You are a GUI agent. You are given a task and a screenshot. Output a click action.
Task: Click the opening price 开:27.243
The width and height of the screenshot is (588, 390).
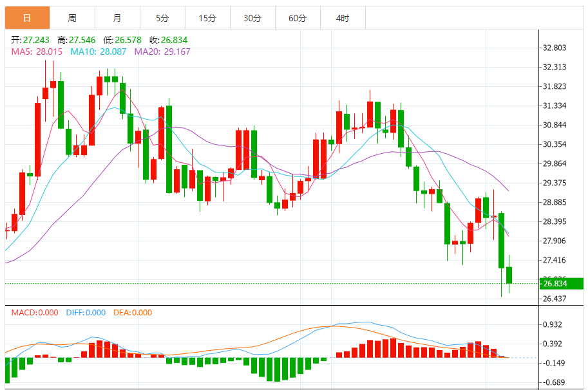point(30,40)
